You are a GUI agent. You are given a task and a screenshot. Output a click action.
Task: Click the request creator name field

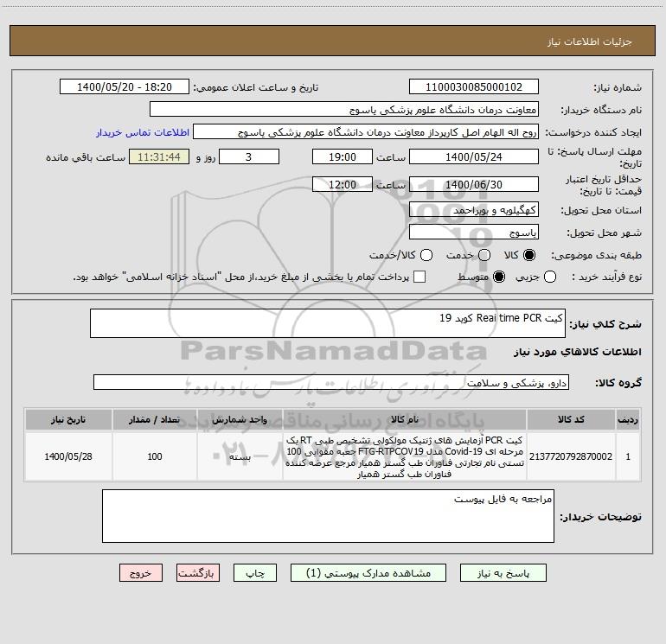(x=366, y=132)
